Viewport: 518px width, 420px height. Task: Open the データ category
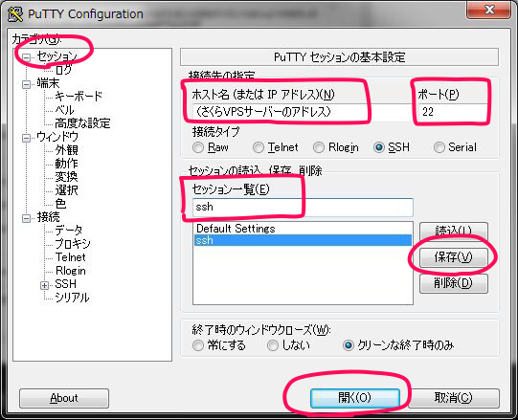tap(68, 231)
